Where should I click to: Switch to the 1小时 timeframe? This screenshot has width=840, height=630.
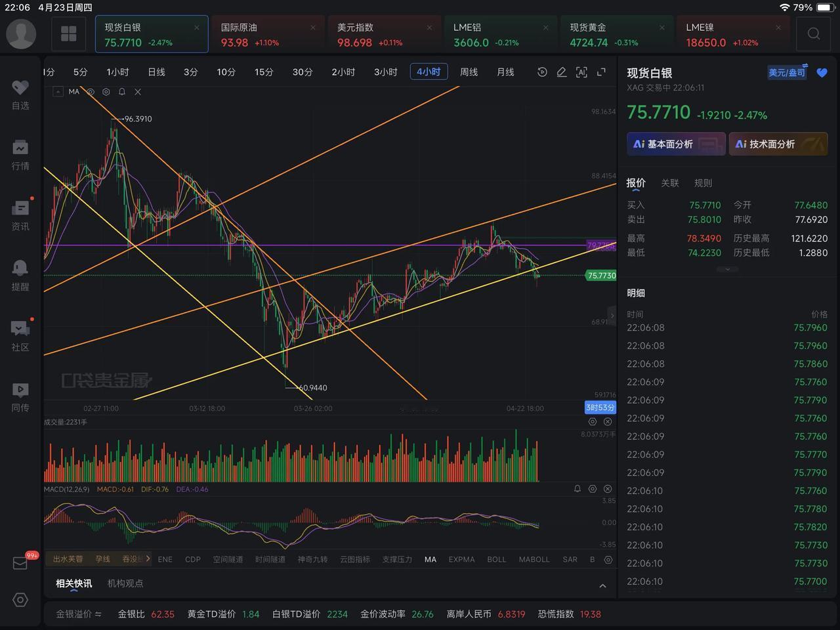tap(118, 72)
